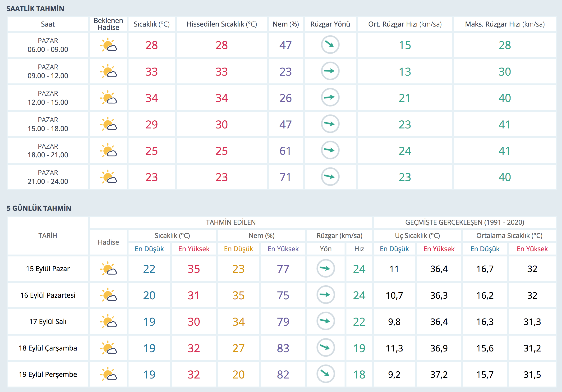Click weather icon for Pazar 12.00 - 15.00
562x392 pixels.
click(x=108, y=98)
